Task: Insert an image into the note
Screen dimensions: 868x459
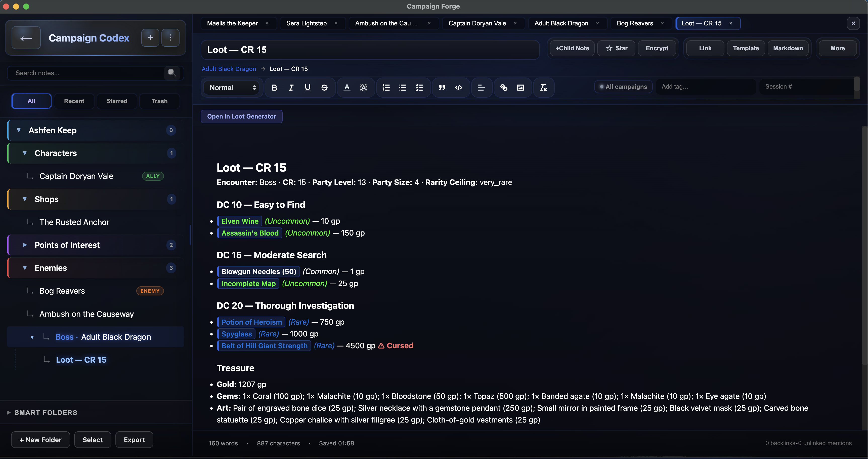Action: tap(520, 88)
